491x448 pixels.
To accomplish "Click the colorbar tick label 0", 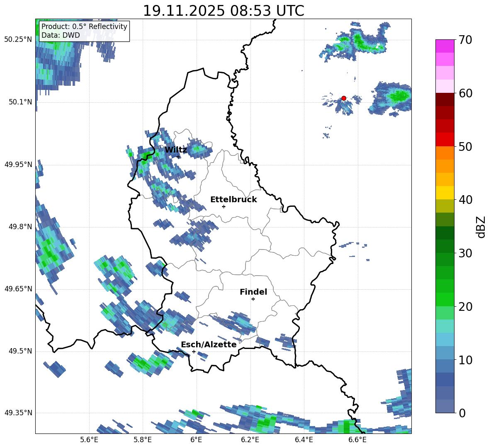I will [462, 413].
